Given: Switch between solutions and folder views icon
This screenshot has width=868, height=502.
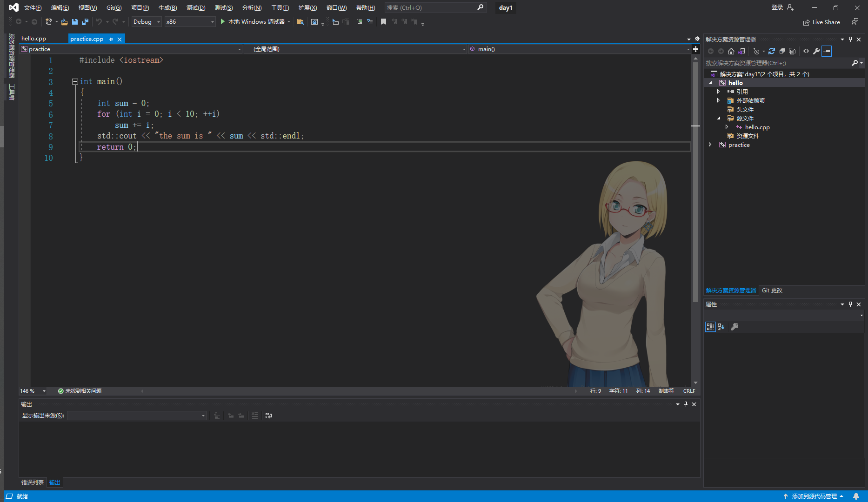Looking at the screenshot, I should (x=742, y=51).
